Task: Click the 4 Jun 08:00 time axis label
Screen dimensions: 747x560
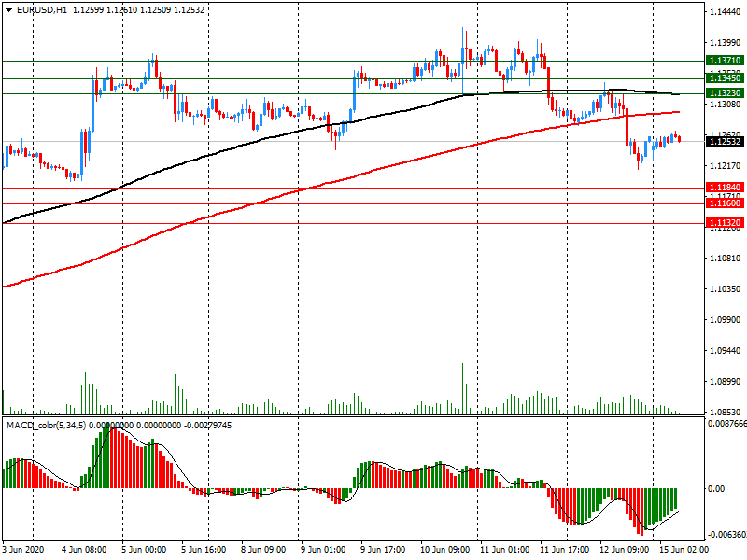Action: tap(84, 550)
